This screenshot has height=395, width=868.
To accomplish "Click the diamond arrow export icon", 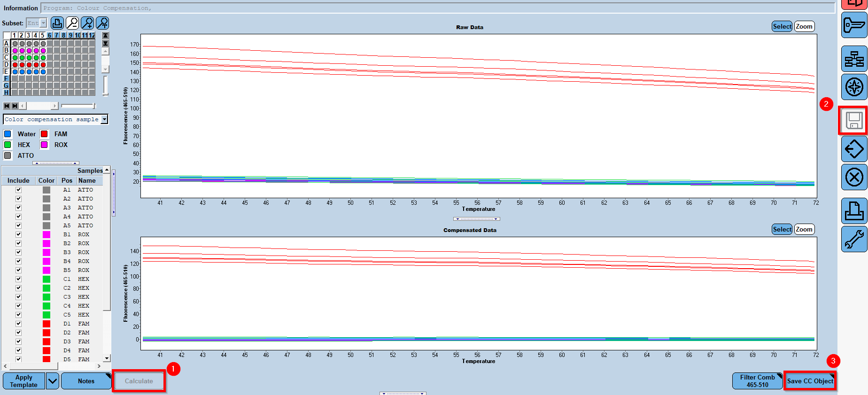I will pyautogui.click(x=854, y=149).
